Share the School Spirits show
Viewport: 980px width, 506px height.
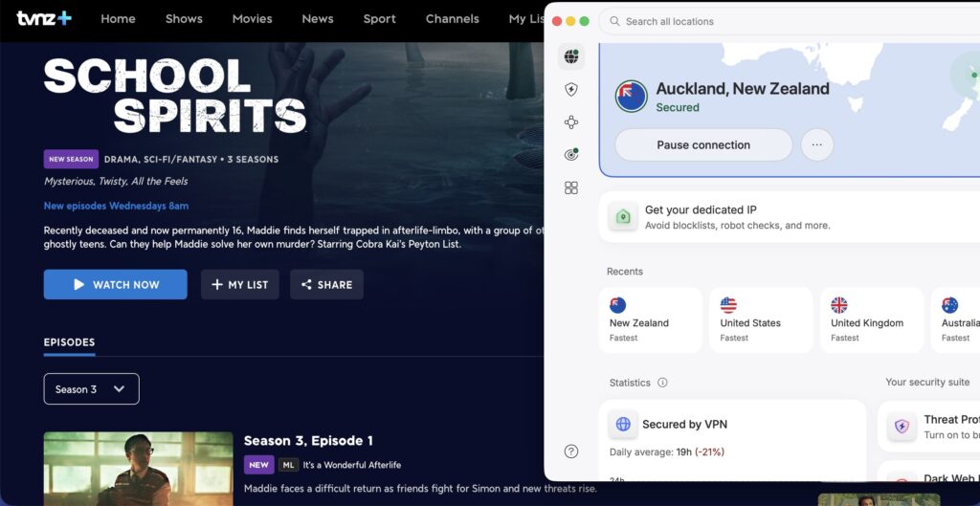[327, 284]
